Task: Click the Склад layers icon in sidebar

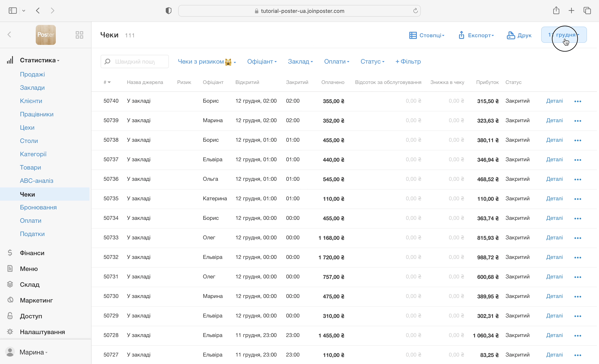Action: [x=10, y=284]
